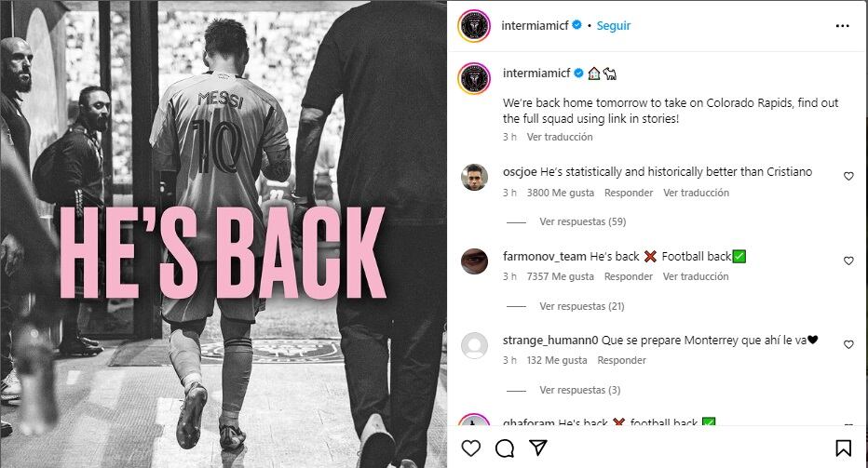Viewport: 868px width, 468px height.
Task: View 7357 Me gusta likes list
Action: (561, 276)
